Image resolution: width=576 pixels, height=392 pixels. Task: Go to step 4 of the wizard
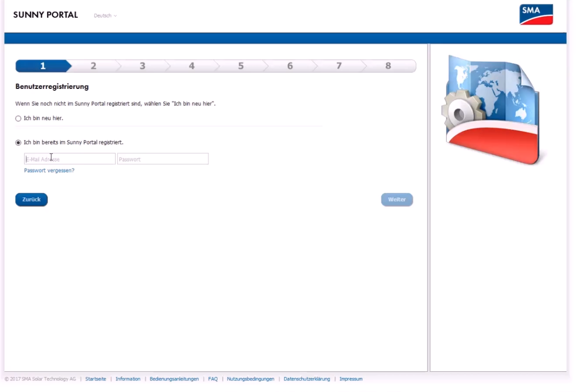pos(192,66)
